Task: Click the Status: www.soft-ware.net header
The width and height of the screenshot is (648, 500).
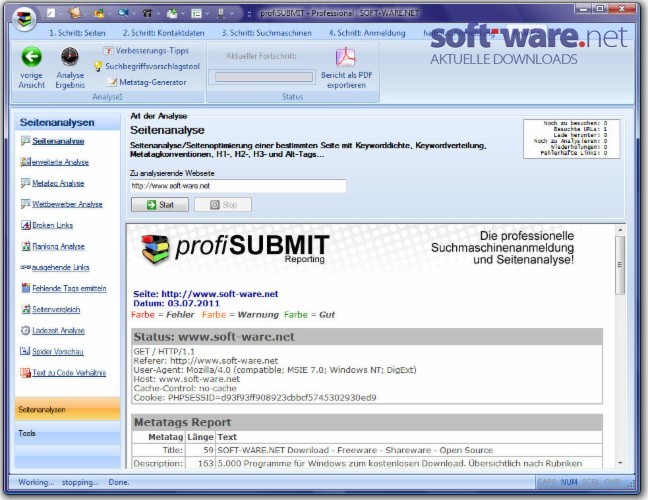Action: coord(367,337)
